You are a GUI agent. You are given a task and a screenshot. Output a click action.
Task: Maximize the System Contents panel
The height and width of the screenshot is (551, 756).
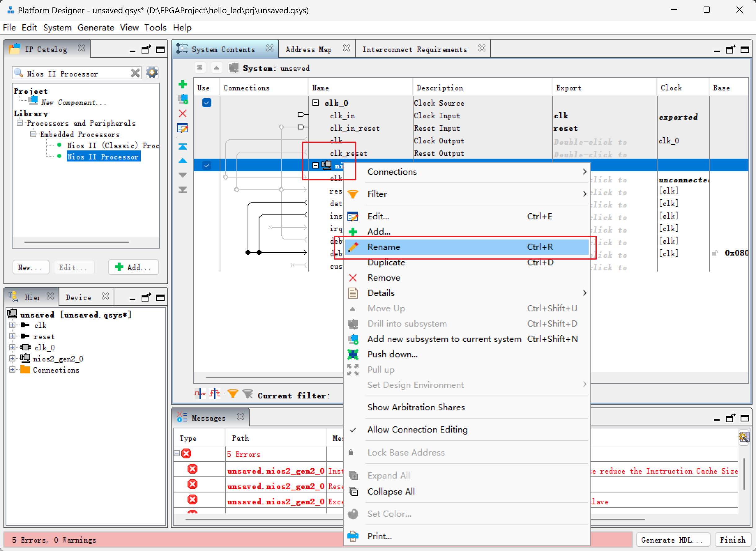tap(745, 50)
